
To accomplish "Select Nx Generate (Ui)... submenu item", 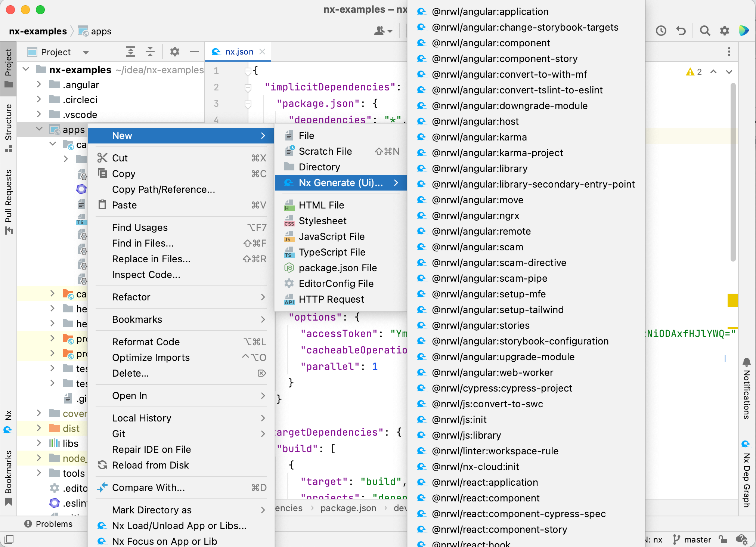I will point(341,183).
